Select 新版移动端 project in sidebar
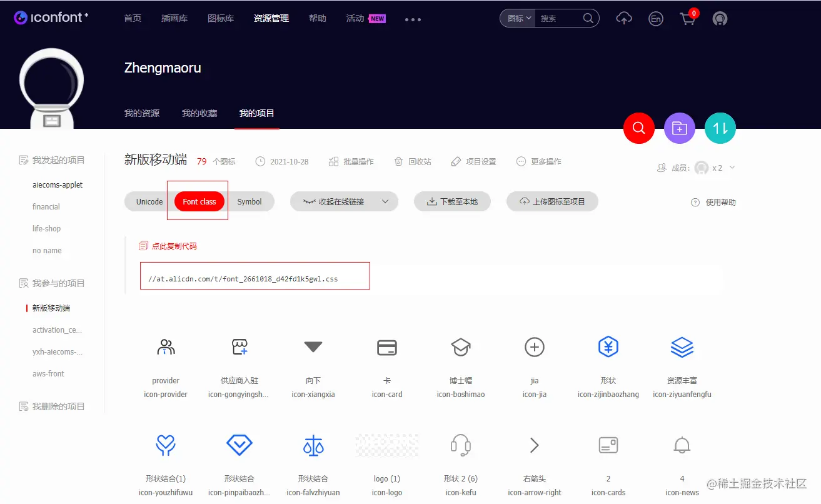 pos(51,308)
